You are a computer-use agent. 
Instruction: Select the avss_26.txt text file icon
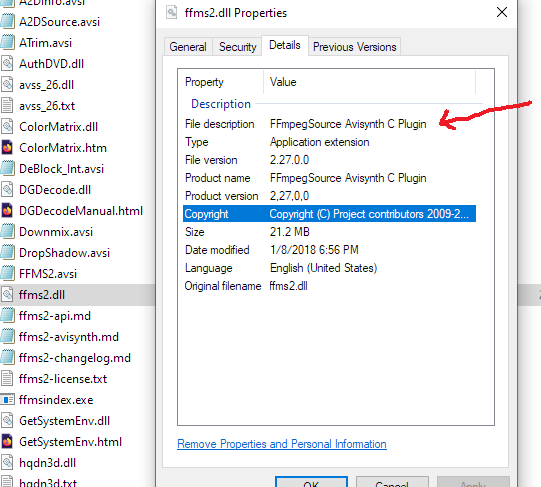[x=7, y=106]
